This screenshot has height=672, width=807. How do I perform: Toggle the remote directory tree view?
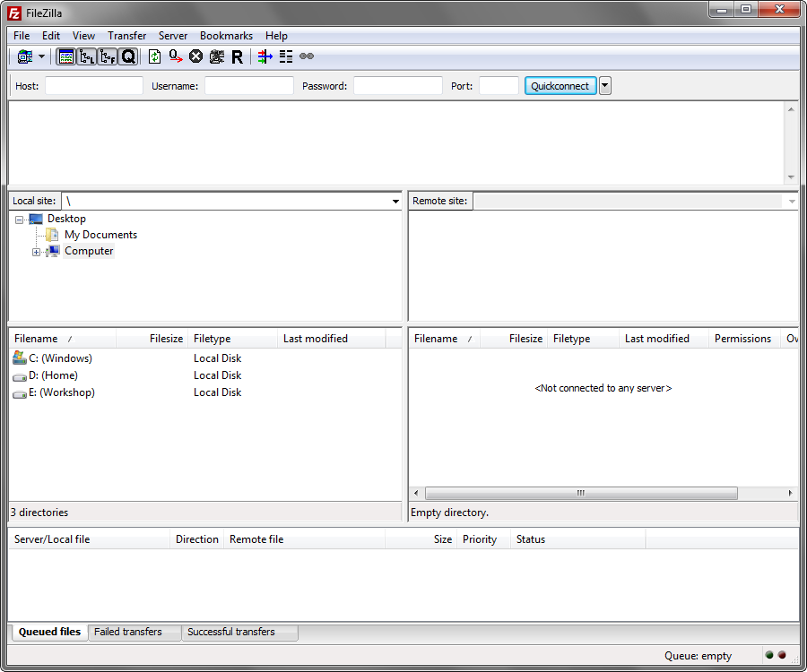(107, 56)
